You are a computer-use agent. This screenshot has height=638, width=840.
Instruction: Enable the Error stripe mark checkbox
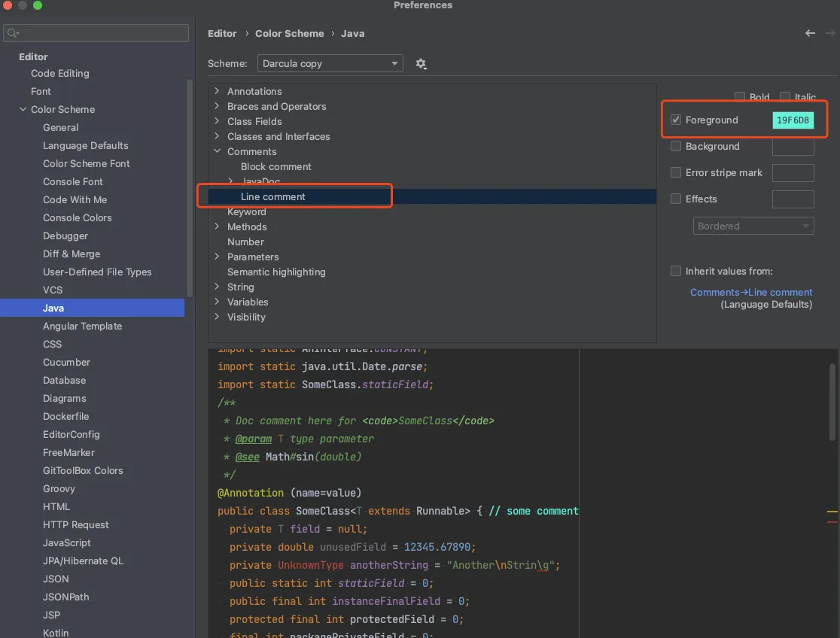pyautogui.click(x=676, y=173)
